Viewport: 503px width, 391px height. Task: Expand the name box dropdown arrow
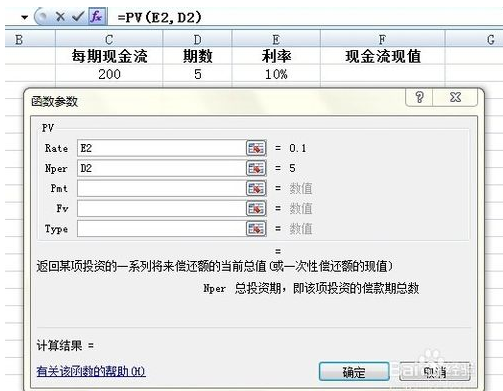(x=25, y=17)
